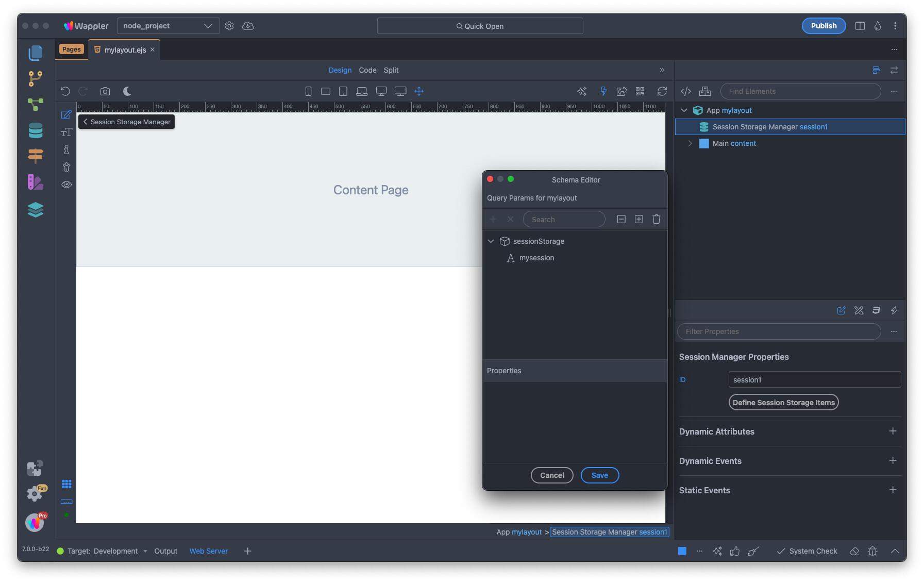Click the screenshot camera icon
Viewport: 924px width, 583px height.
click(x=105, y=91)
